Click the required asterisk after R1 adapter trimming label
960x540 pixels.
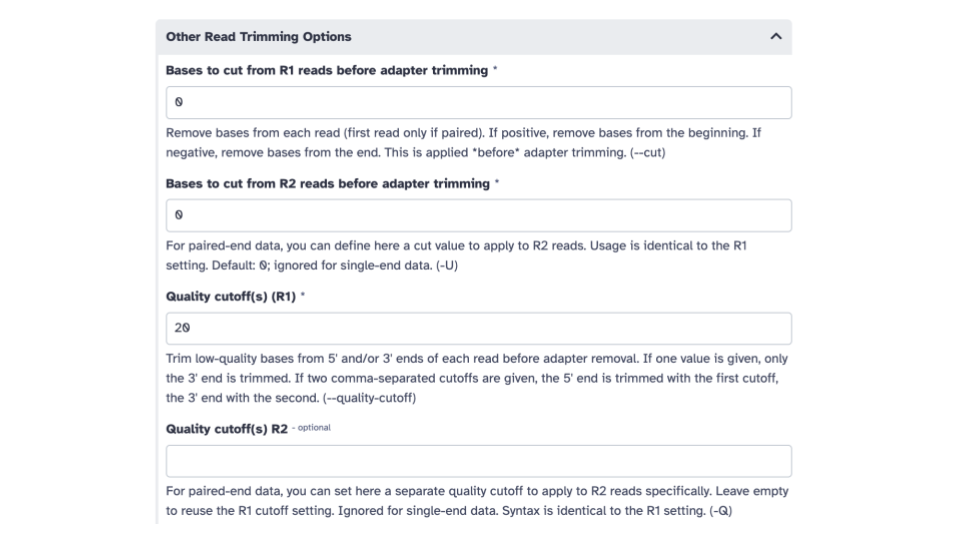point(495,68)
